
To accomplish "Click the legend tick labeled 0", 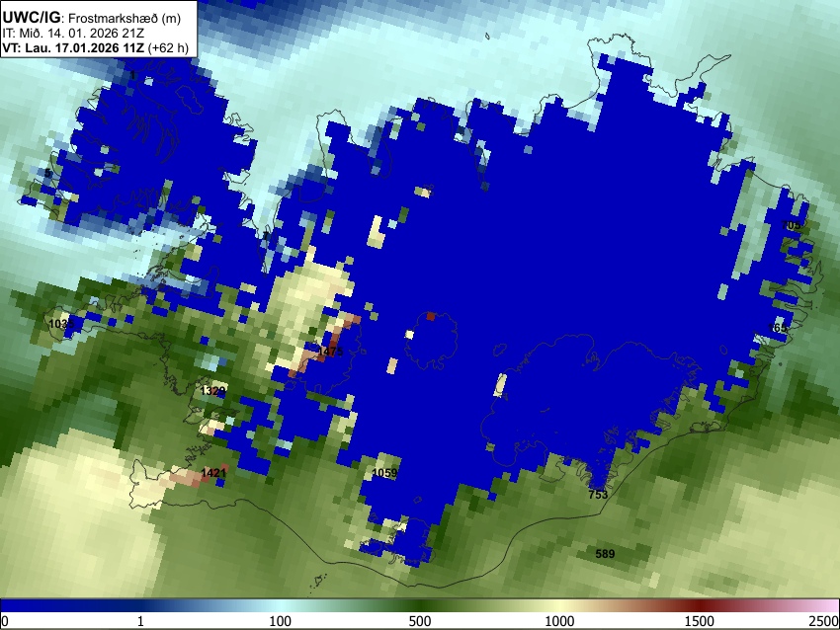I will point(5,621).
